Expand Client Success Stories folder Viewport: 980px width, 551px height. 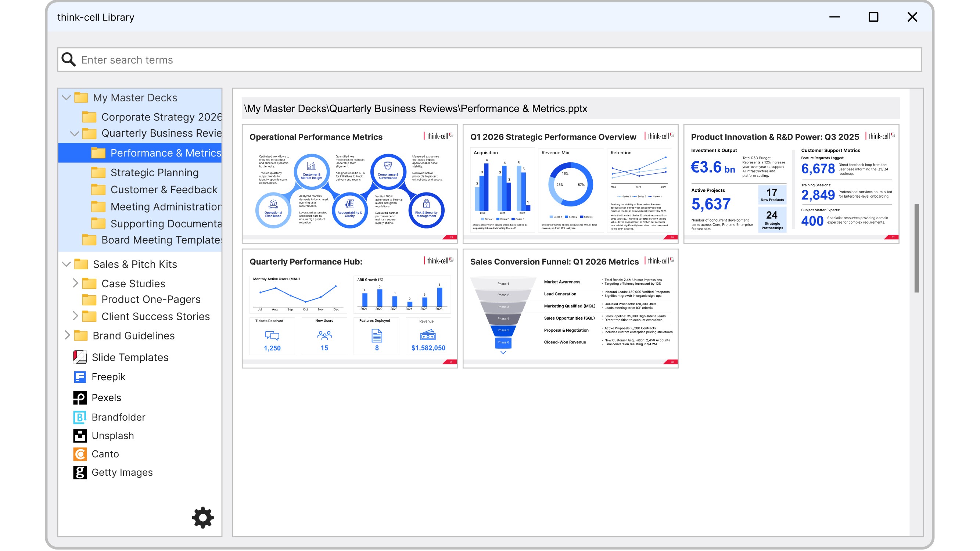click(x=75, y=316)
